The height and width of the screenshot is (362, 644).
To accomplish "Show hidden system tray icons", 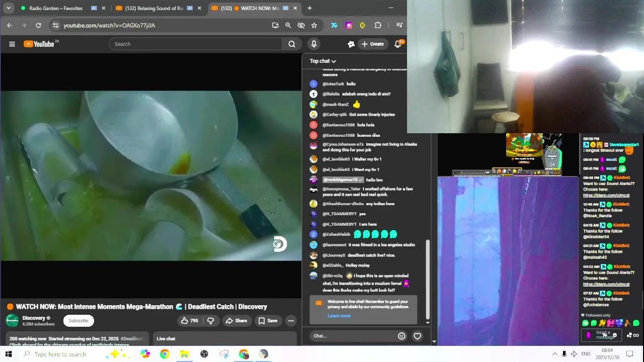I will point(554,354).
